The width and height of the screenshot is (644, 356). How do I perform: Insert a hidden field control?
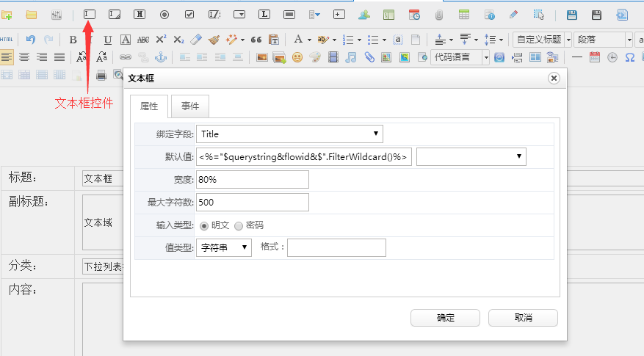[x=140, y=15]
